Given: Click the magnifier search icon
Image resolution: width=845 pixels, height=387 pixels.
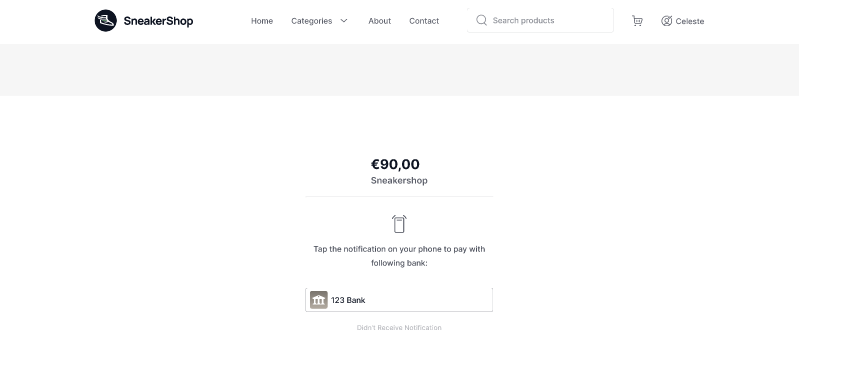Looking at the screenshot, I should pyautogui.click(x=482, y=20).
